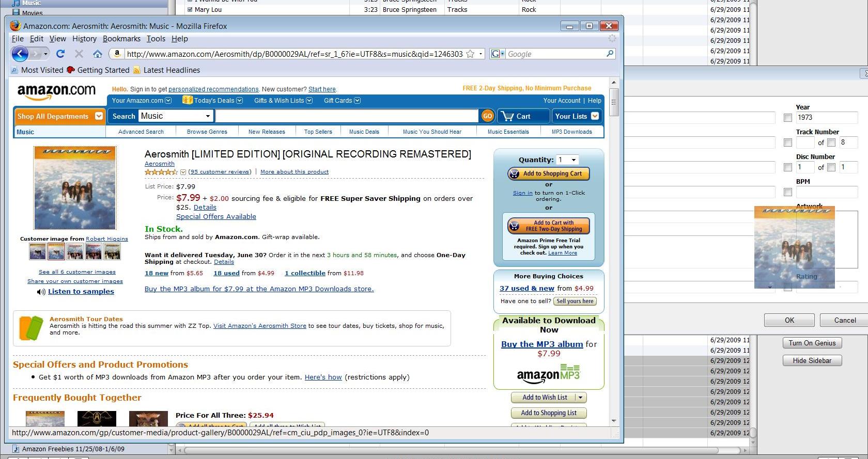Expand the Your Amazon.com dropdown arrow
868x459 pixels.
tap(168, 101)
